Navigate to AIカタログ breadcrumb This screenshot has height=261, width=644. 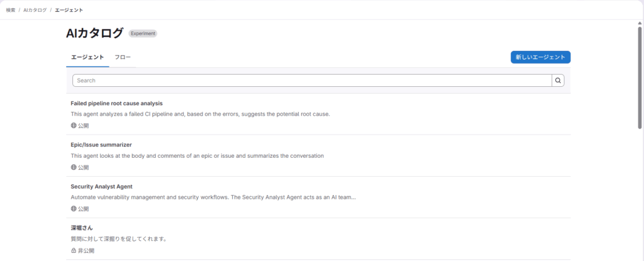35,10
